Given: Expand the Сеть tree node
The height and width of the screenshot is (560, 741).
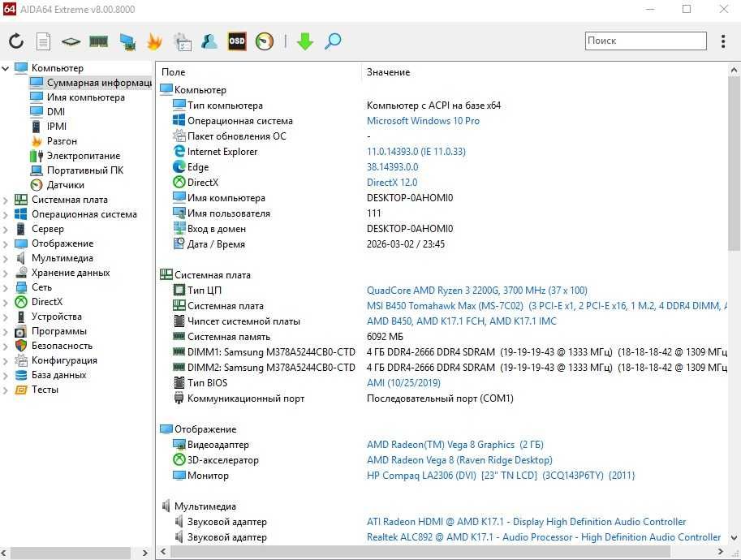Looking at the screenshot, I should coord(6,288).
